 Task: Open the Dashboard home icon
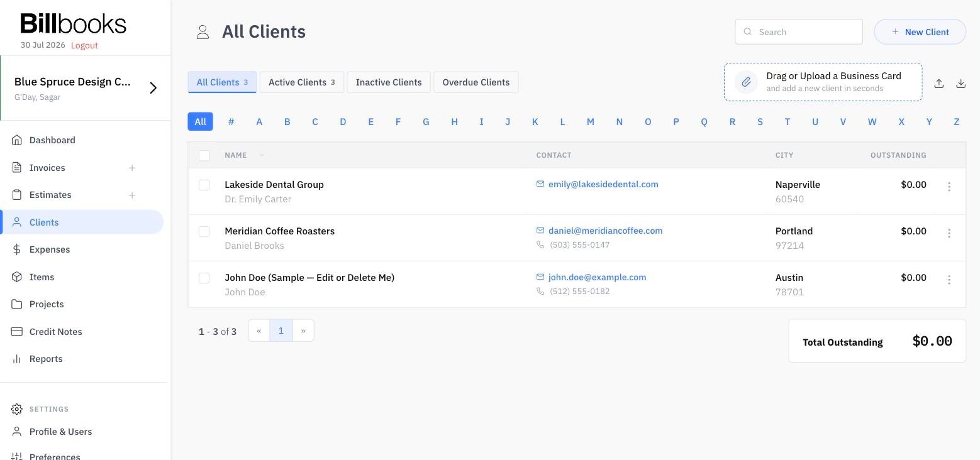pos(17,140)
